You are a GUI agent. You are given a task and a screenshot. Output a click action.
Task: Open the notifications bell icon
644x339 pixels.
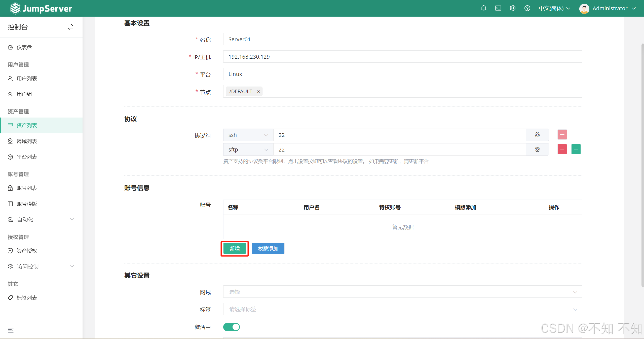pos(483,8)
